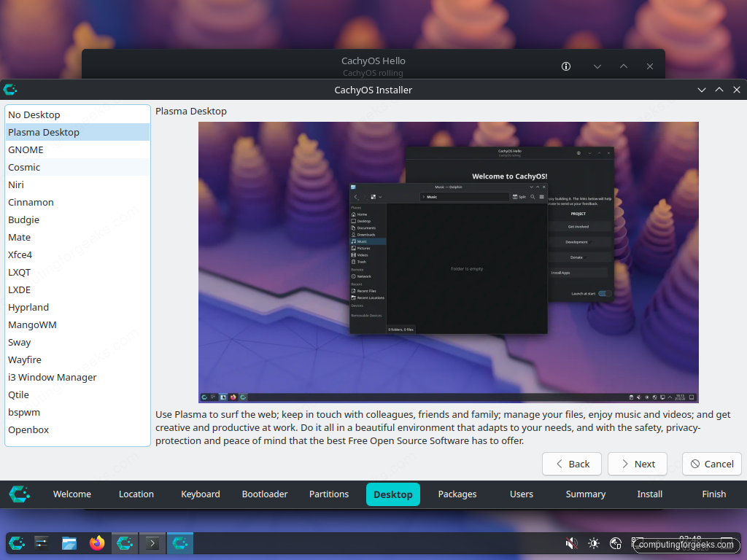Click the CachyOS Hello info icon
Screen dimensions: 747x560
pyautogui.click(x=566, y=66)
